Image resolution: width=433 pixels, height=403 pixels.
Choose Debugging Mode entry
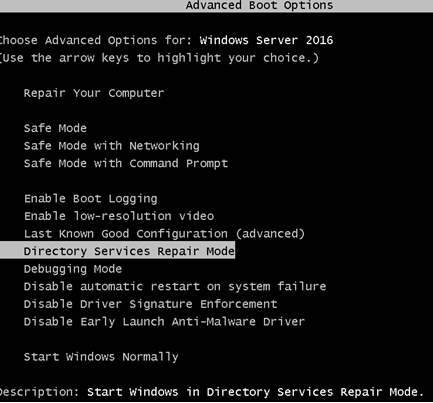(73, 269)
